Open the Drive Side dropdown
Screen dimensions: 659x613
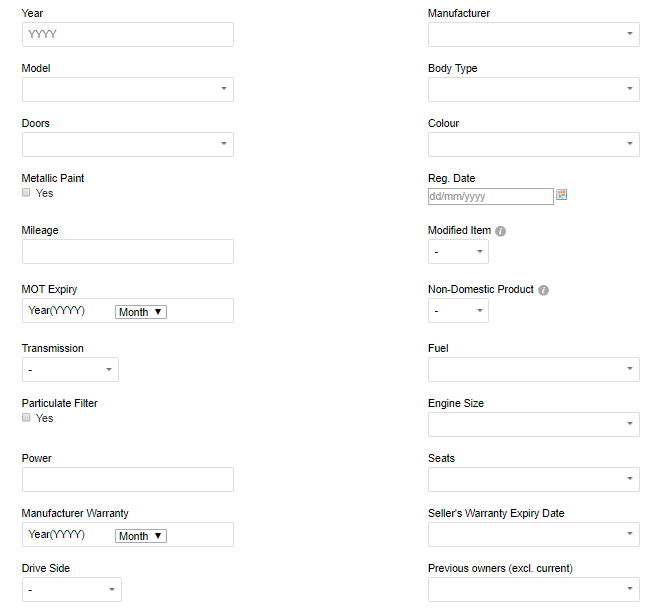pyautogui.click(x=72, y=589)
